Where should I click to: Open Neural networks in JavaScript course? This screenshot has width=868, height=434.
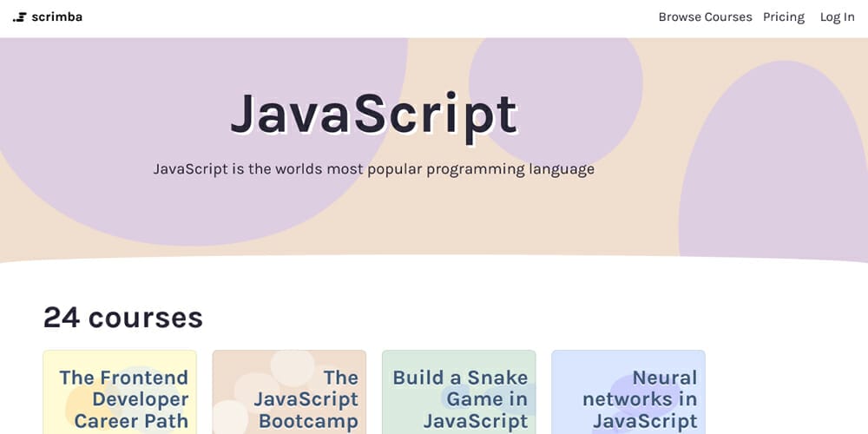click(628, 392)
